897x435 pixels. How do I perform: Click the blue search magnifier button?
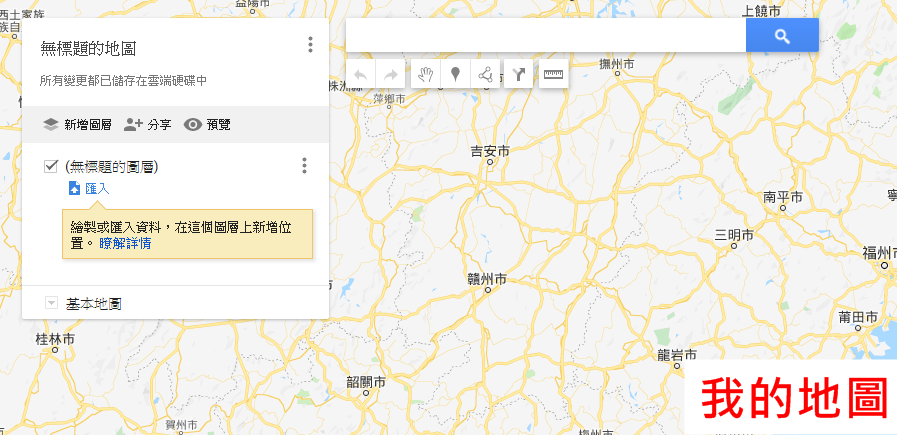click(x=782, y=35)
